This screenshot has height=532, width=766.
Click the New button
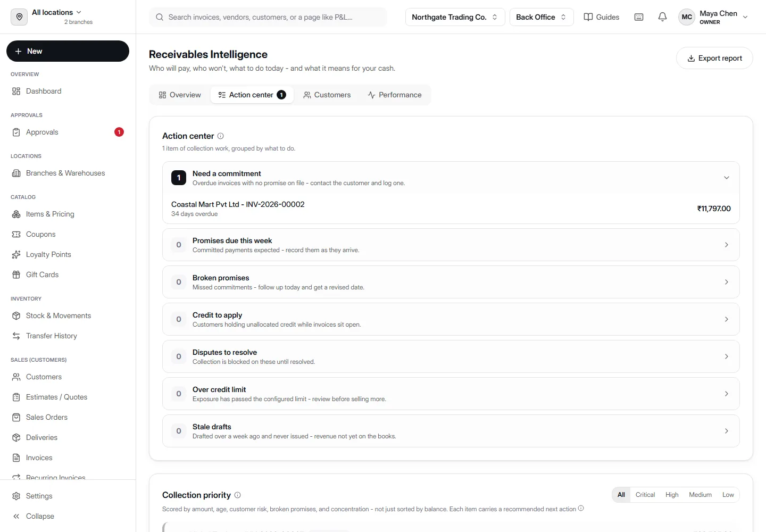(x=68, y=51)
